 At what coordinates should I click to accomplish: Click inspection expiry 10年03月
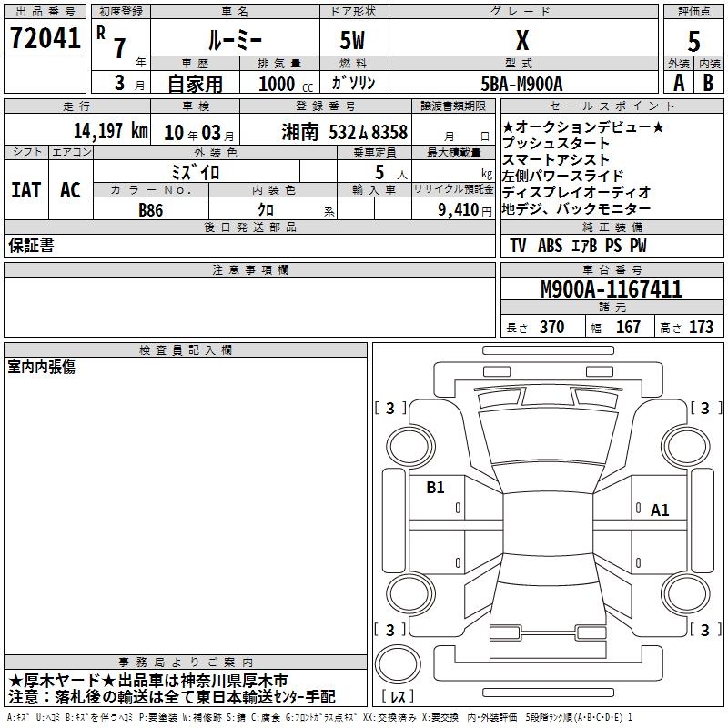click(199, 133)
